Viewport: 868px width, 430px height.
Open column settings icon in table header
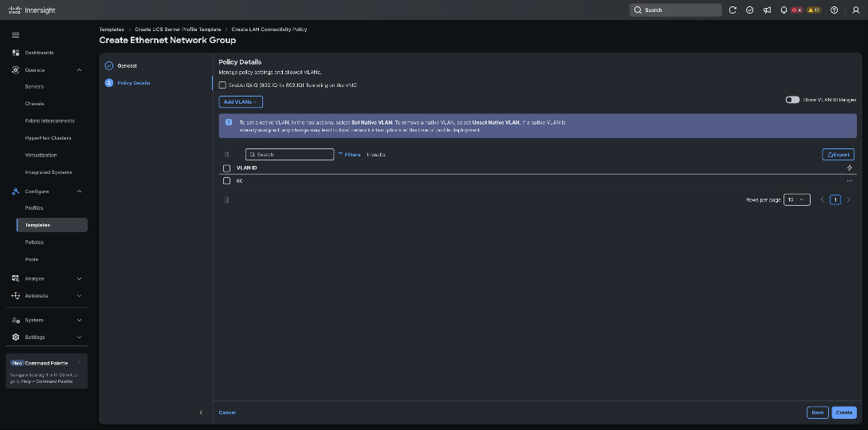849,168
